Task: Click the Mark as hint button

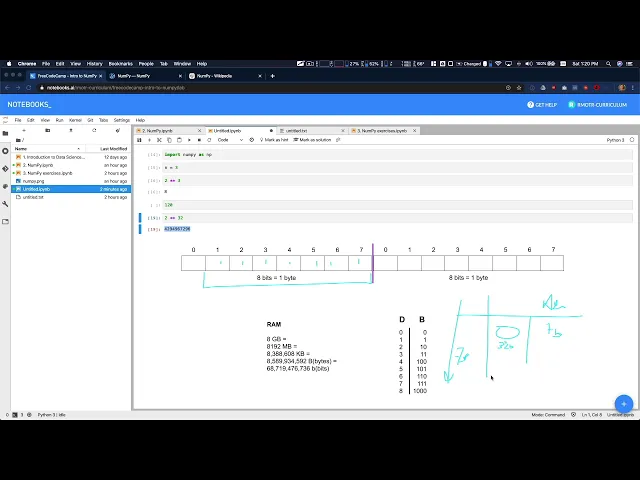Action: click(274, 140)
